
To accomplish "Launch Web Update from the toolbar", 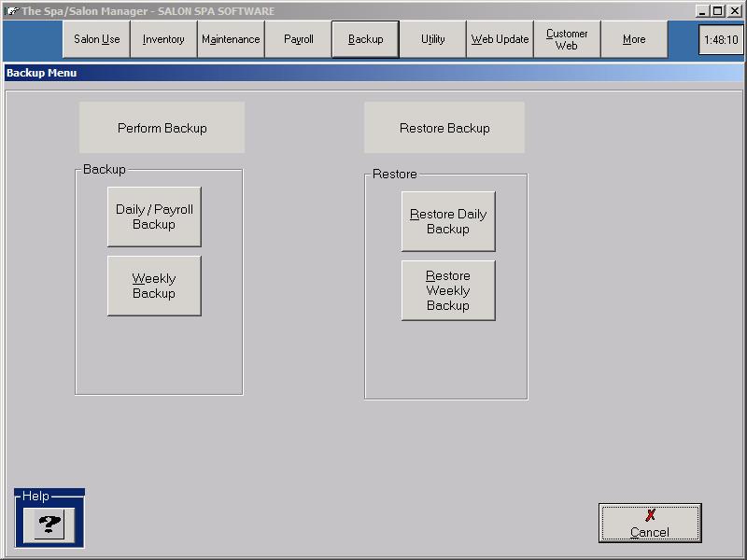I will click(500, 40).
